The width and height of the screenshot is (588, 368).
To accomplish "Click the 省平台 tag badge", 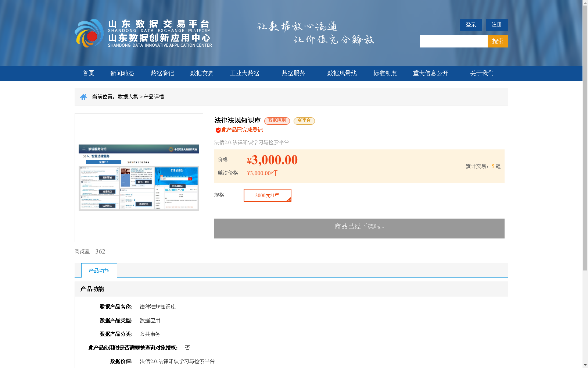I will (x=304, y=121).
